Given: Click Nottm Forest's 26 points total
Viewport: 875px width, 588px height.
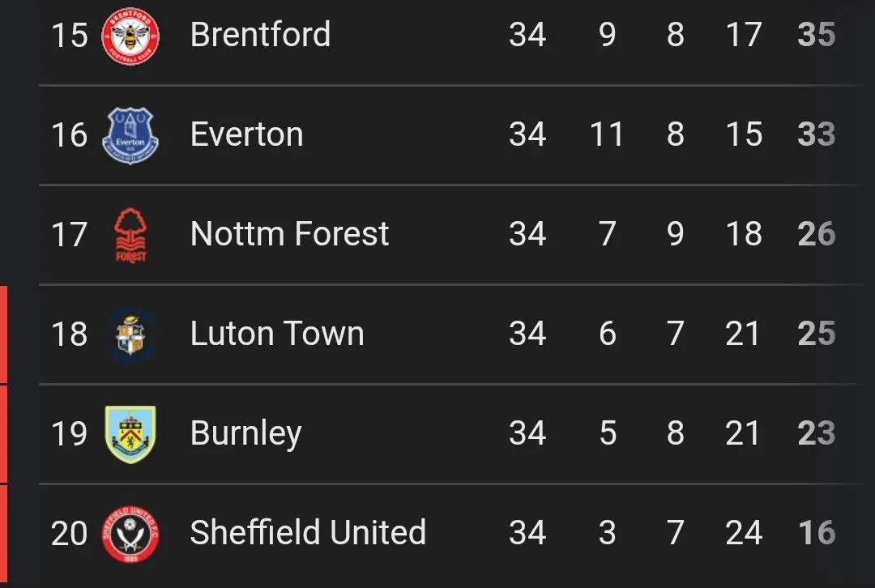Looking at the screenshot, I should click(x=816, y=234).
